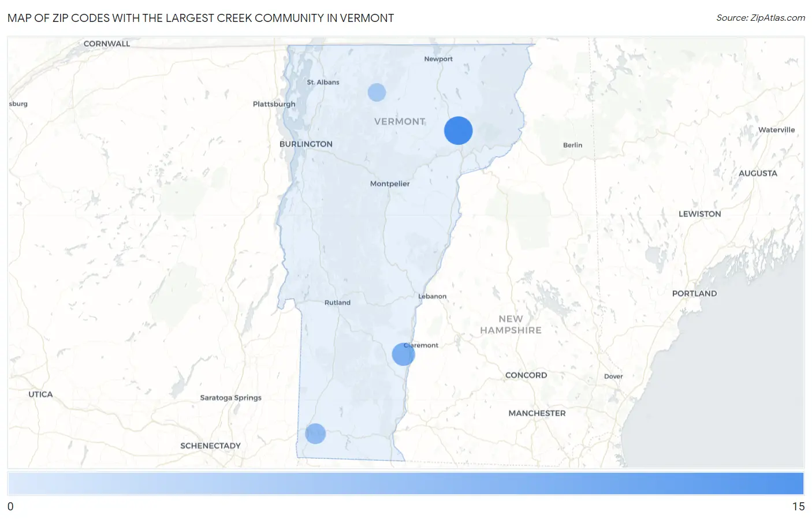Click the Waterville label
This screenshot has width=812, height=519.
(x=776, y=130)
